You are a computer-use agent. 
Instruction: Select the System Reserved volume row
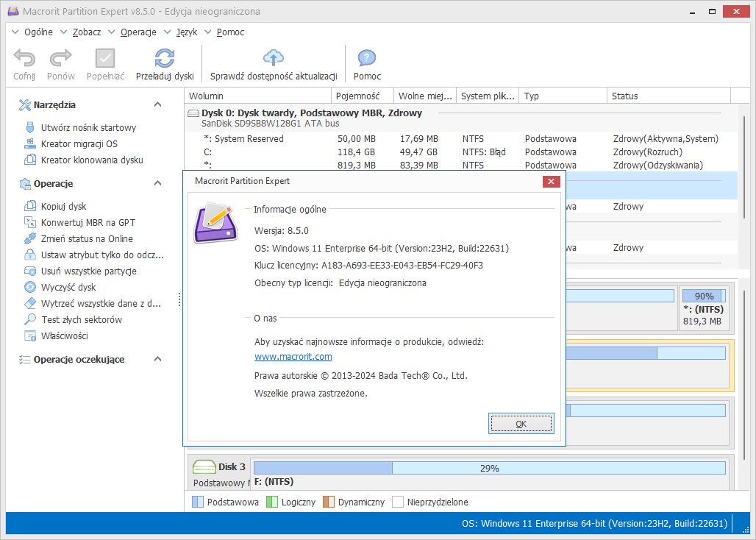(461, 139)
